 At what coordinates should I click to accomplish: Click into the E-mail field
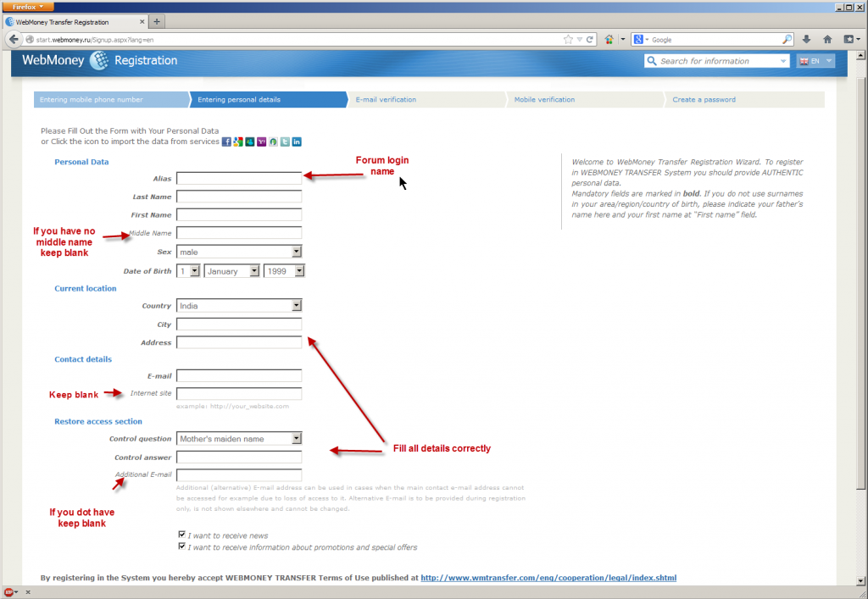[x=239, y=375]
